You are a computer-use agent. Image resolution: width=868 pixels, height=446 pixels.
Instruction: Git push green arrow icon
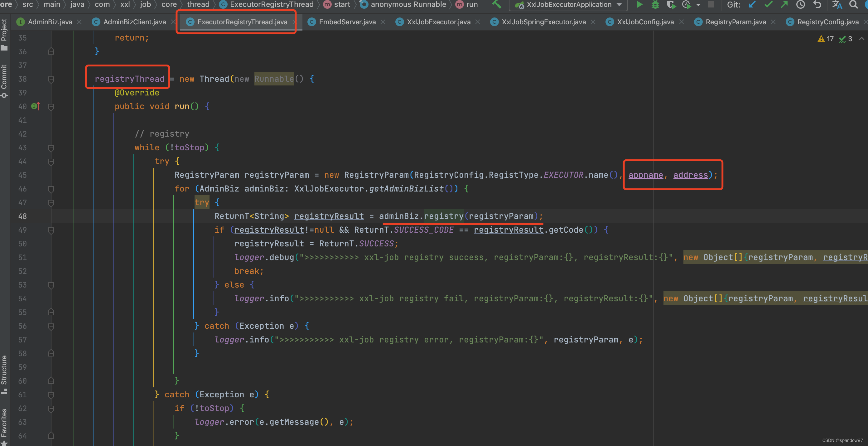[784, 4]
